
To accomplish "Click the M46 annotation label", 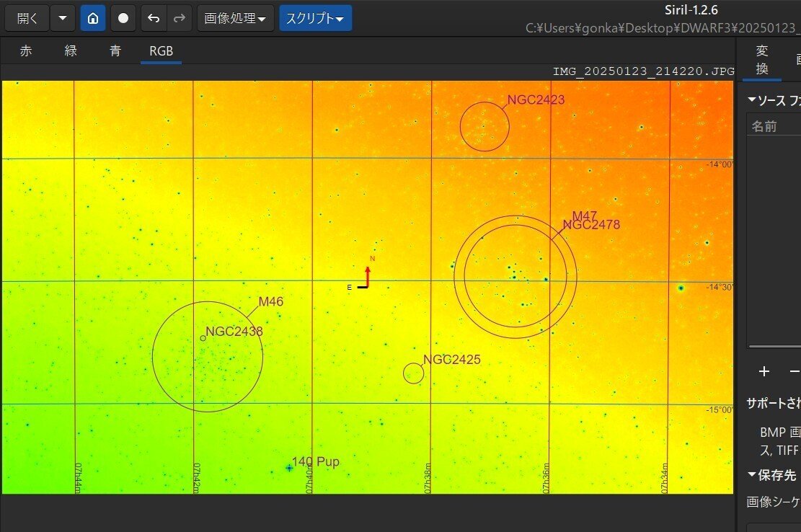I will (x=271, y=302).
